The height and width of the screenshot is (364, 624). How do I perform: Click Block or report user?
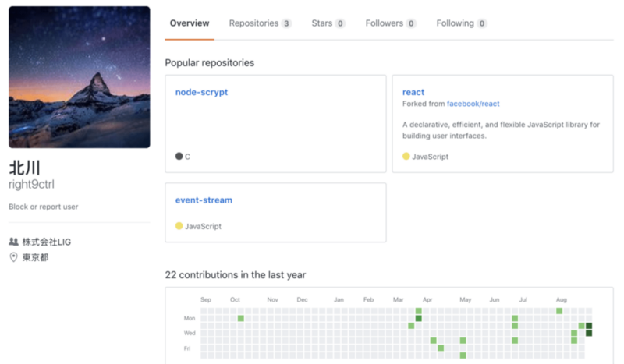coord(43,207)
